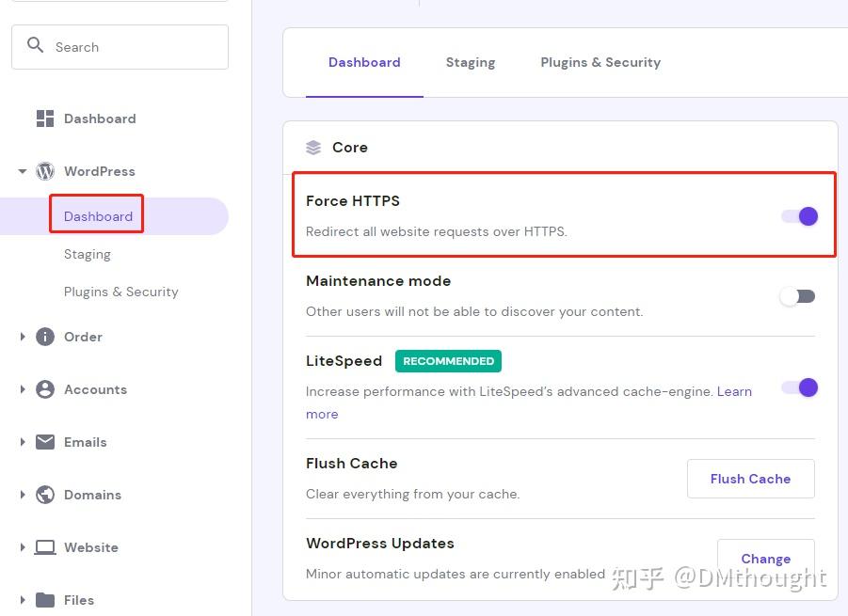Image resolution: width=848 pixels, height=616 pixels.
Task: Enable Maintenance mode
Action: [x=797, y=295]
